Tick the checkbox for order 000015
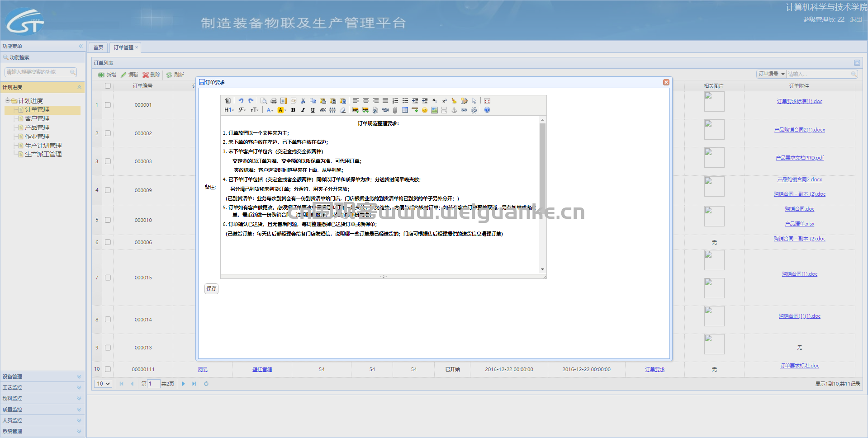 point(108,278)
